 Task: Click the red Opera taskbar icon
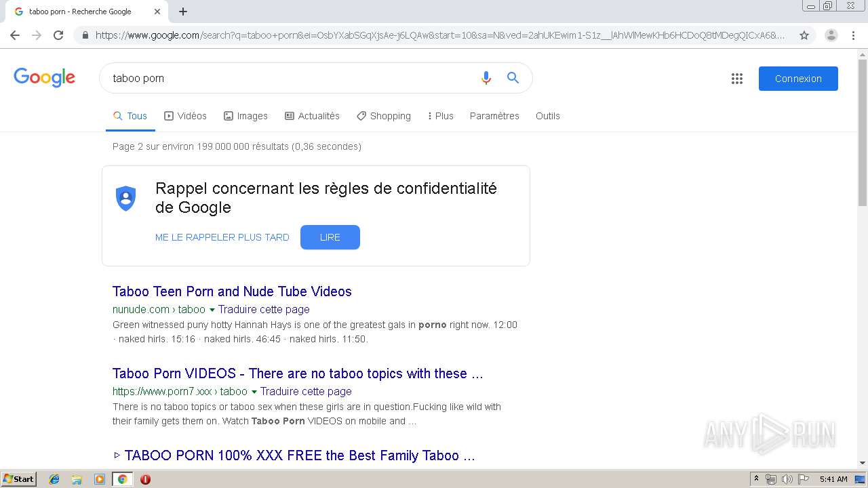(145, 479)
